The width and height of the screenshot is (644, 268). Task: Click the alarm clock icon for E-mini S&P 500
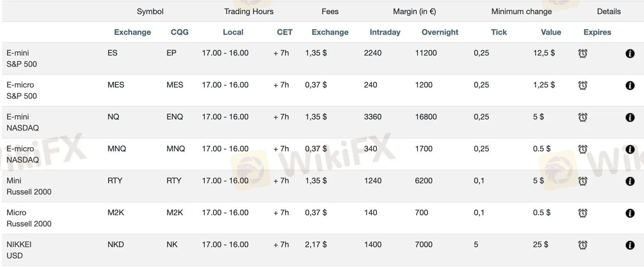[x=583, y=53]
